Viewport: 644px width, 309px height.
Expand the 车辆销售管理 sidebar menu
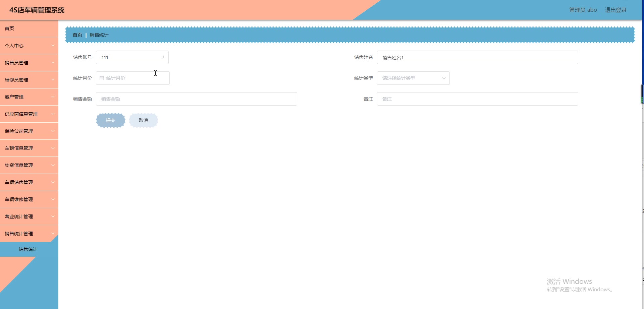click(29, 182)
